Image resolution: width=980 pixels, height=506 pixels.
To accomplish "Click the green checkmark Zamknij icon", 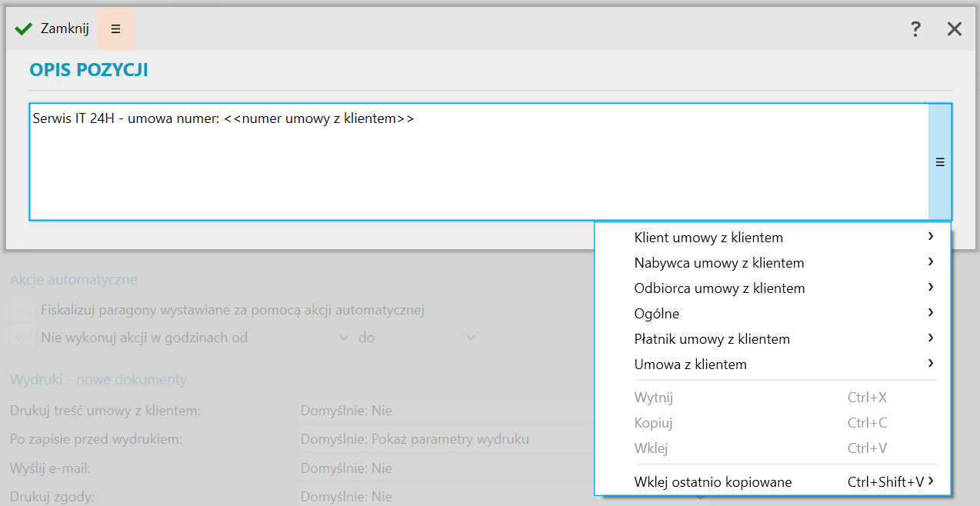I will [x=23, y=29].
